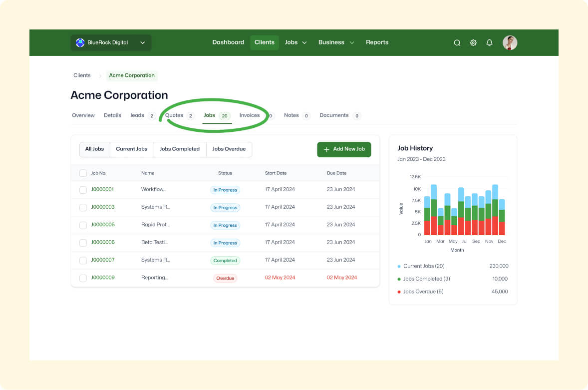588x390 pixels.
Task: Open the notification bell icon
Action: click(489, 42)
